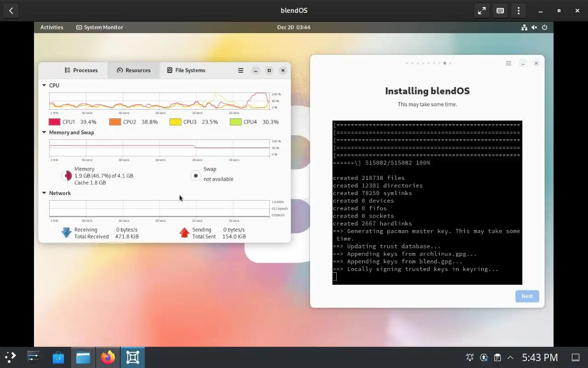Collapse the Network section
Image resolution: width=588 pixels, height=368 pixels.
(x=44, y=193)
